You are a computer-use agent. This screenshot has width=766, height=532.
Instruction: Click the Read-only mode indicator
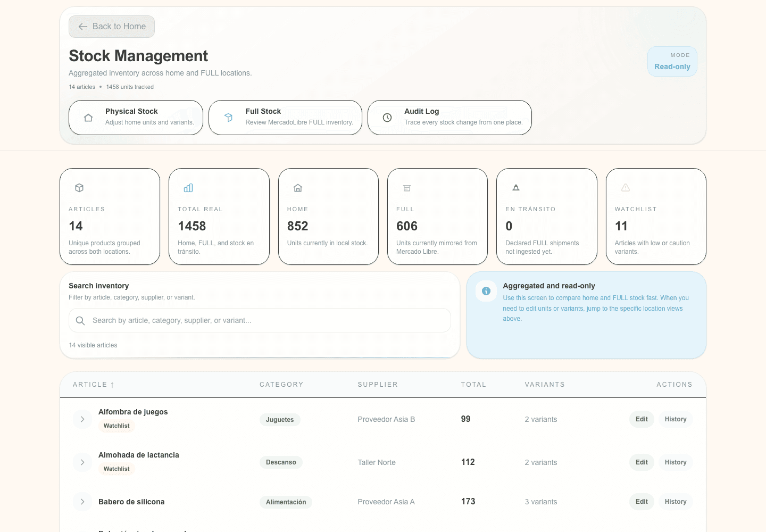[672, 61]
